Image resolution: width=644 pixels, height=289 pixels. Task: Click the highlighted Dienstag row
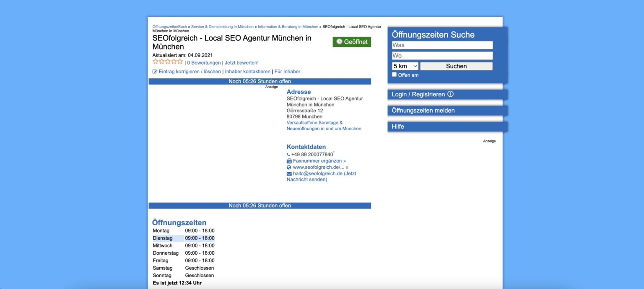click(x=184, y=238)
